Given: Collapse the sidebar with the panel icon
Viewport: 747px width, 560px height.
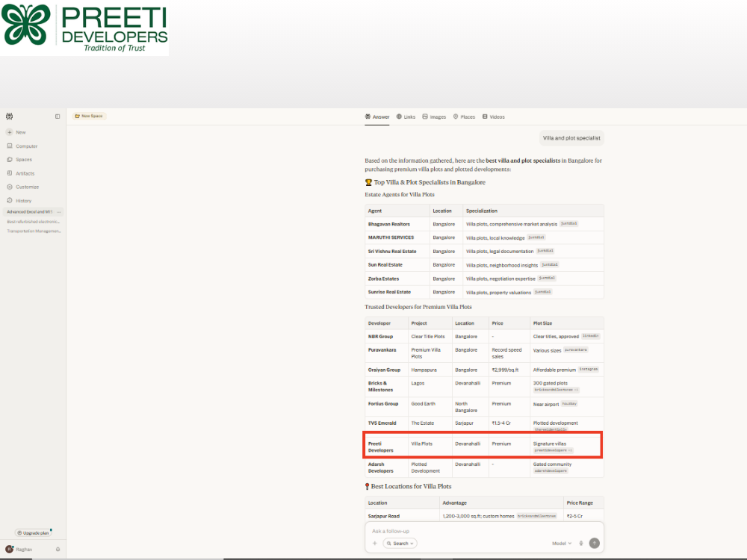Looking at the screenshot, I should (x=58, y=116).
